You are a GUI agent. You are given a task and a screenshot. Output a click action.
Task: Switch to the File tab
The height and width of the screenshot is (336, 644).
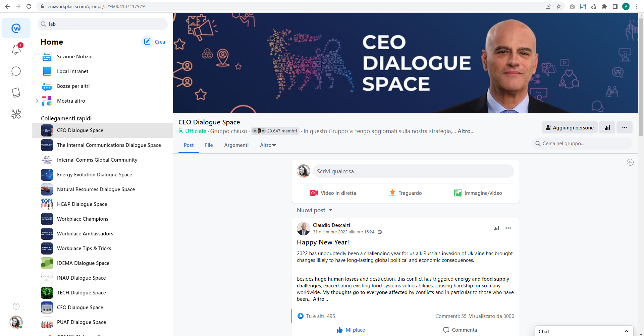(x=209, y=145)
